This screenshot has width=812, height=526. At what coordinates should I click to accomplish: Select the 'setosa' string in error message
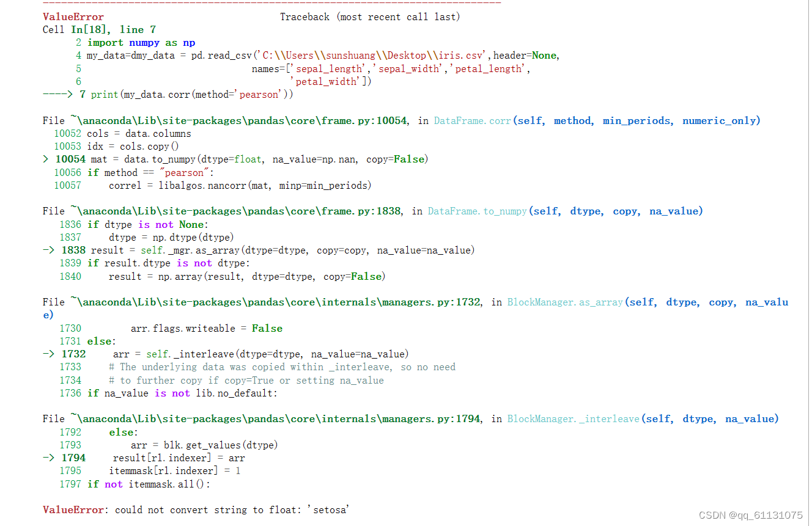click(328, 510)
